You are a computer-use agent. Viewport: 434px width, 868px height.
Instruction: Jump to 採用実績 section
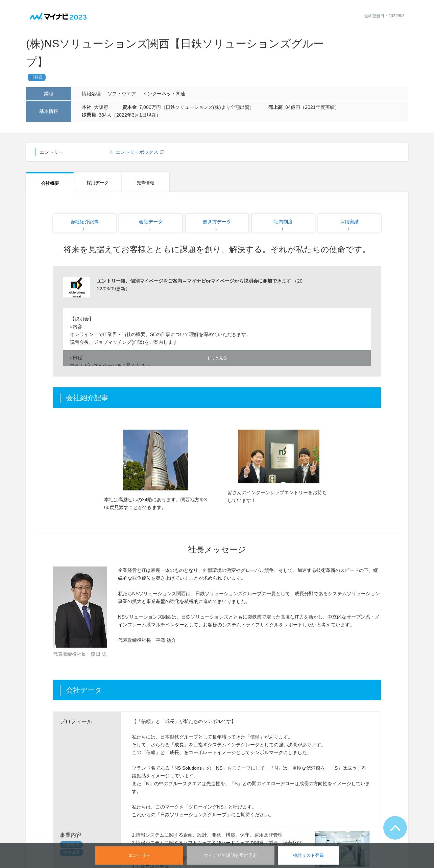click(x=349, y=223)
